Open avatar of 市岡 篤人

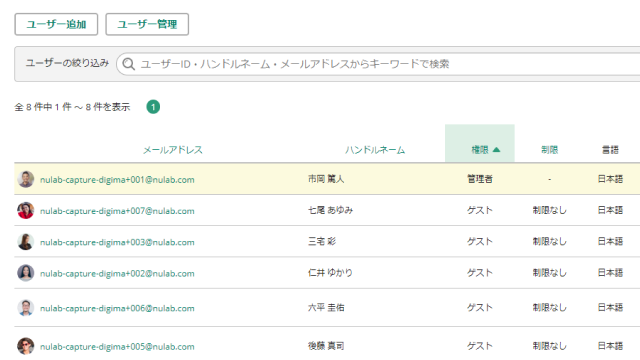[26, 179]
